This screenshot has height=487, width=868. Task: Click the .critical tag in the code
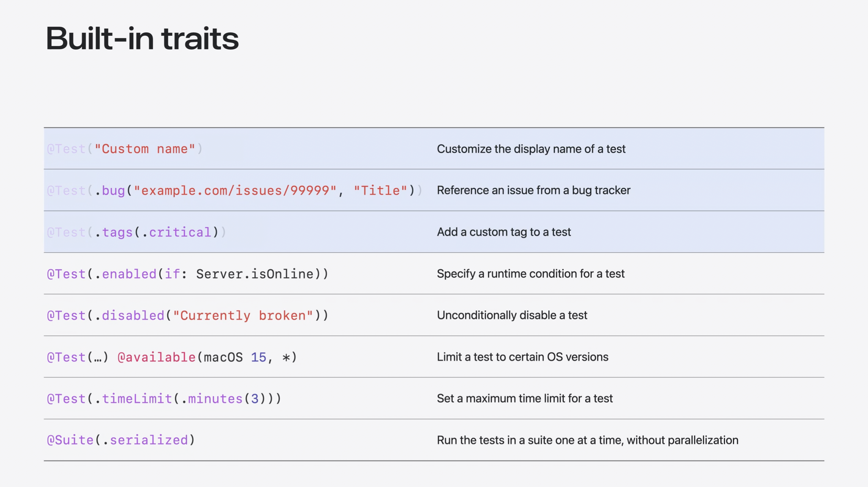177,232
